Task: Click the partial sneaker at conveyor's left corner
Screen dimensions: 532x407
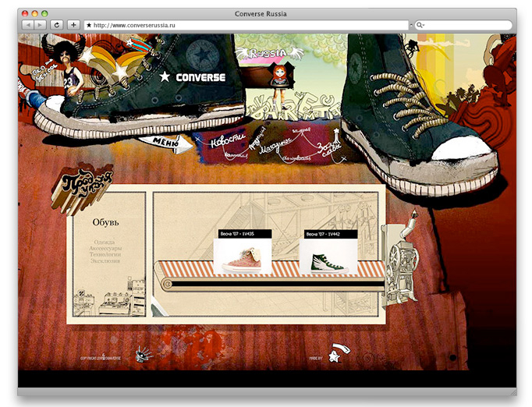Action: coord(158,306)
